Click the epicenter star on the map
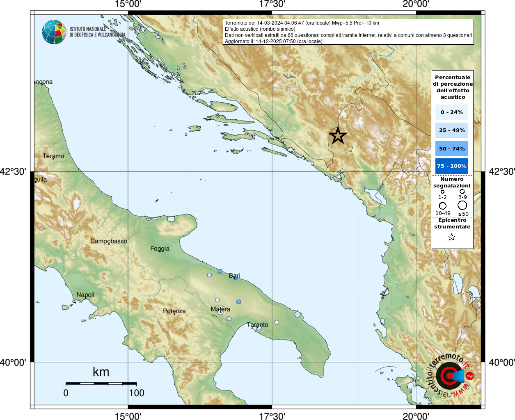 338,136
